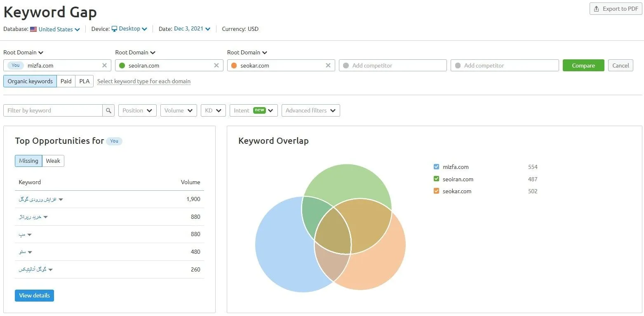This screenshot has width=644, height=316.
Task: Click the green dot in seoiran.com field
Action: click(x=122, y=66)
